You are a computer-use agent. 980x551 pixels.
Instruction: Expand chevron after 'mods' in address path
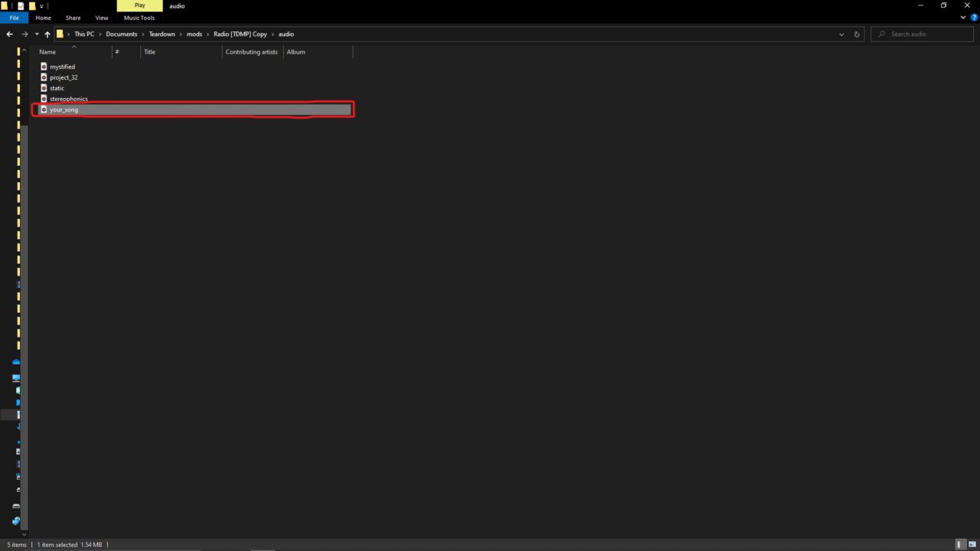click(x=208, y=34)
